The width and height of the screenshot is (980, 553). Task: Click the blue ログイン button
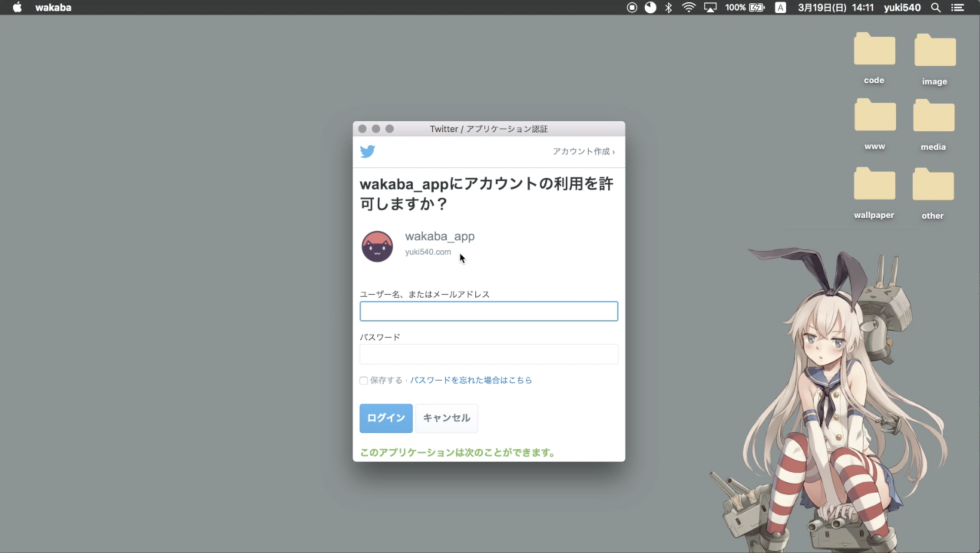[386, 418]
